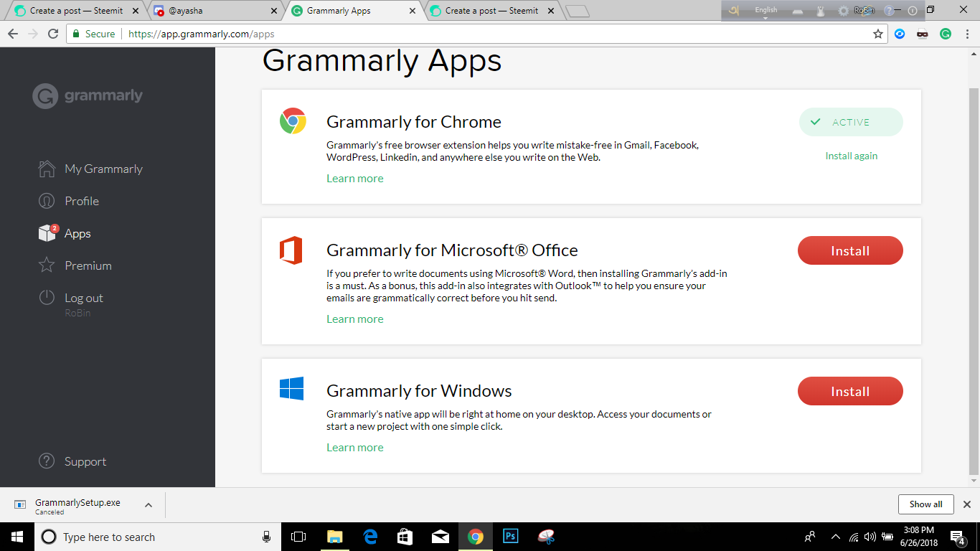Screen dimensions: 980x551
Task: Switch to the @ayasha tab
Action: pyautogui.click(x=214, y=11)
